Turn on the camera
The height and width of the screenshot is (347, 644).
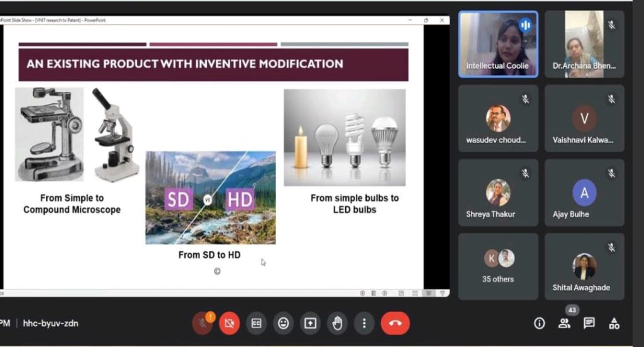[230, 324]
